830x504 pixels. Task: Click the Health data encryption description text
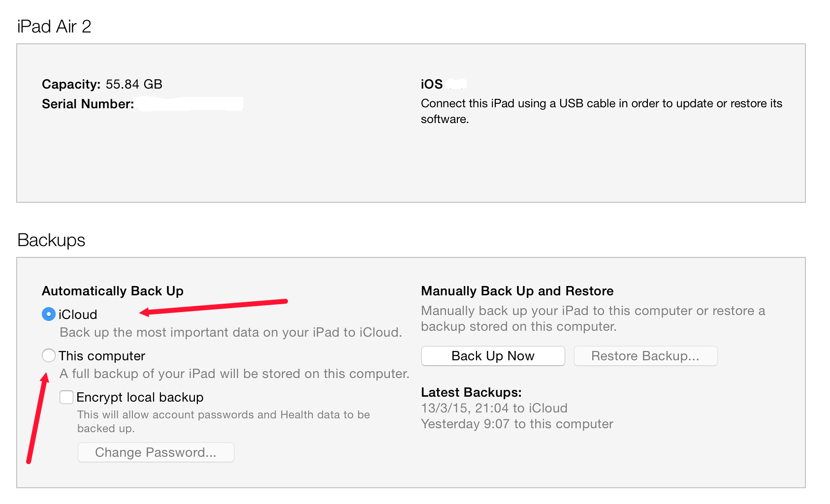(223, 421)
